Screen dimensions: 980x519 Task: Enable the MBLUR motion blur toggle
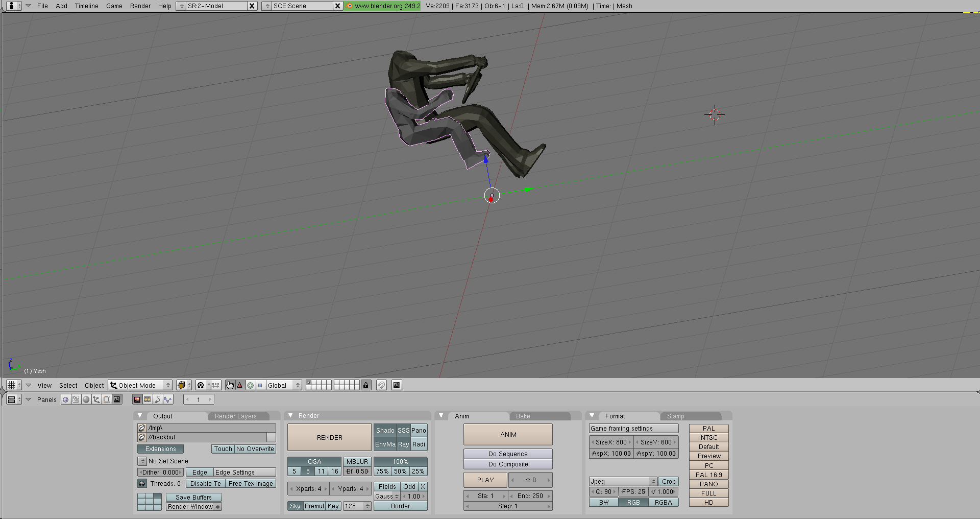[357, 462]
